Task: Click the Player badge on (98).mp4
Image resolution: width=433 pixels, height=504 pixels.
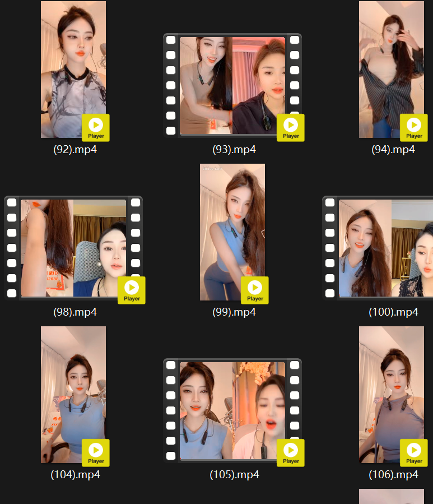Action: [132, 290]
